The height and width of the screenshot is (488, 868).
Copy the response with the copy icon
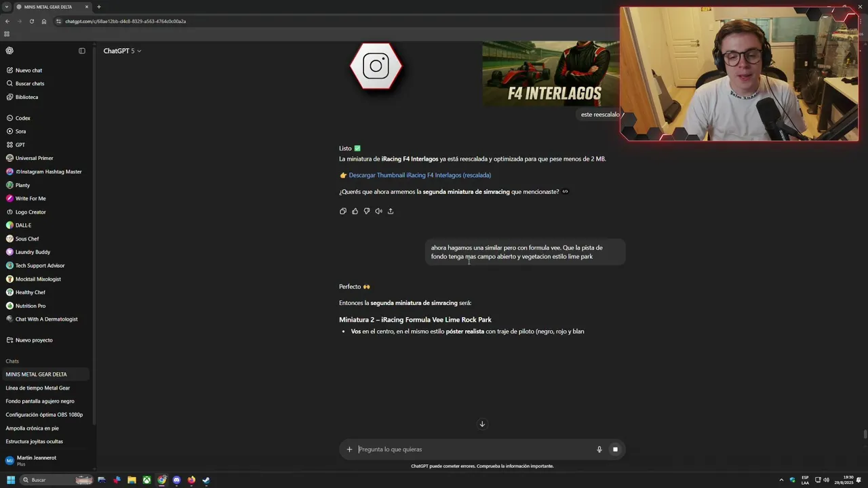point(343,211)
